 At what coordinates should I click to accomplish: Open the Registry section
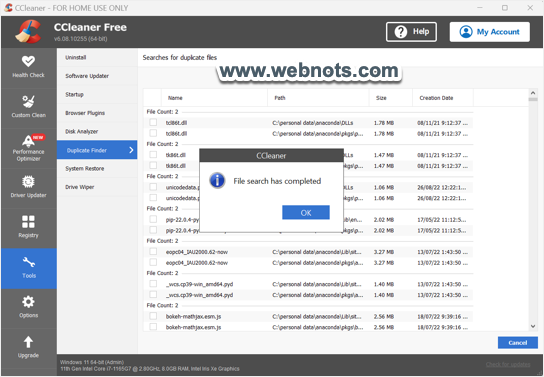(28, 228)
